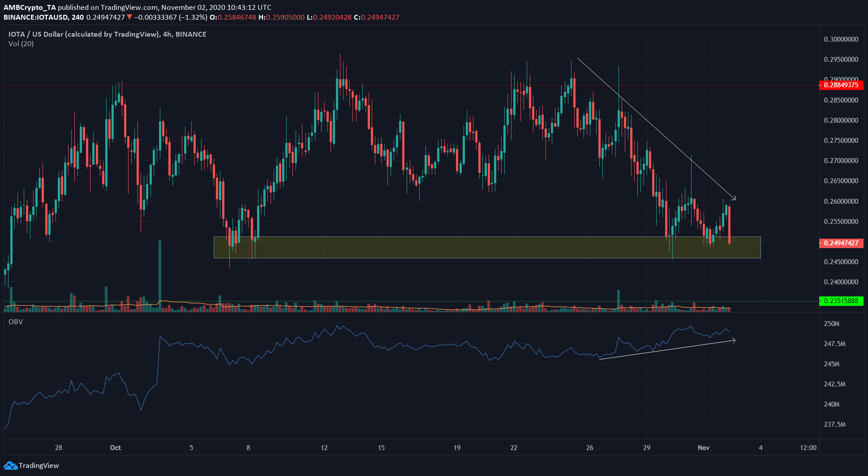Click the Vol (20) indicator label
This screenshot has height=476, width=868.
[21, 44]
